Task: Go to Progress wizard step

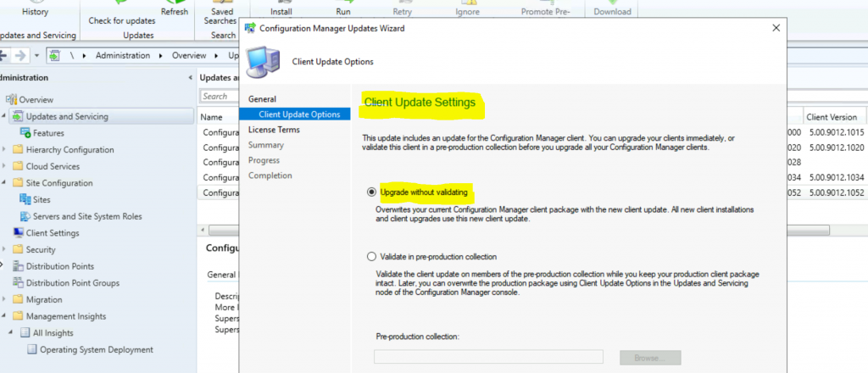Action: [264, 160]
